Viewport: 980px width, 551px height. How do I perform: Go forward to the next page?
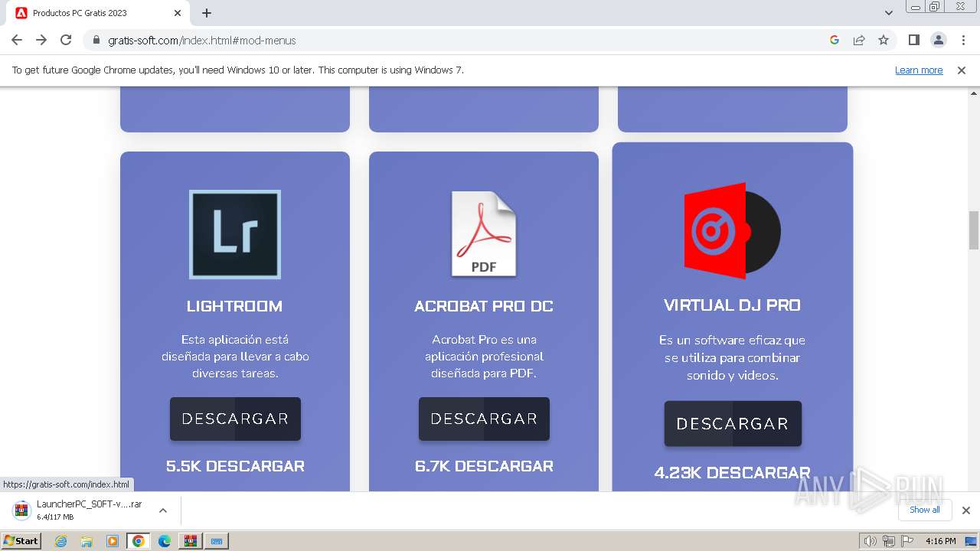click(x=41, y=40)
